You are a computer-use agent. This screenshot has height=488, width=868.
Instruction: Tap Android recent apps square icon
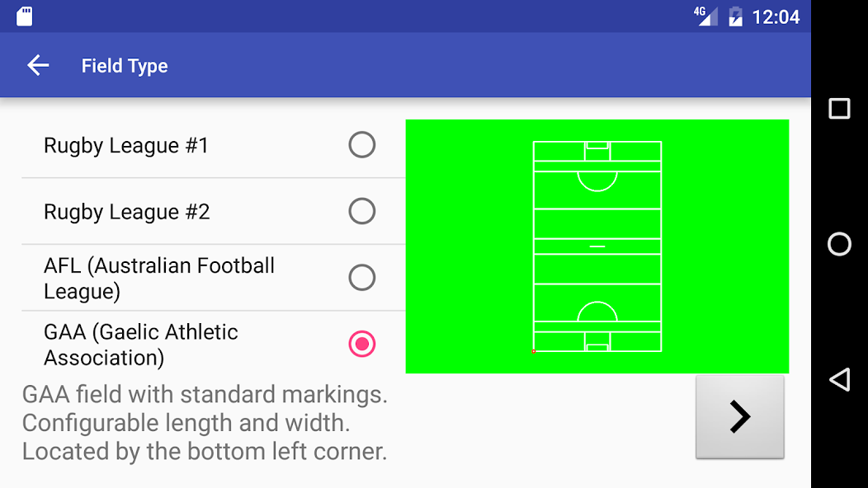coord(839,109)
